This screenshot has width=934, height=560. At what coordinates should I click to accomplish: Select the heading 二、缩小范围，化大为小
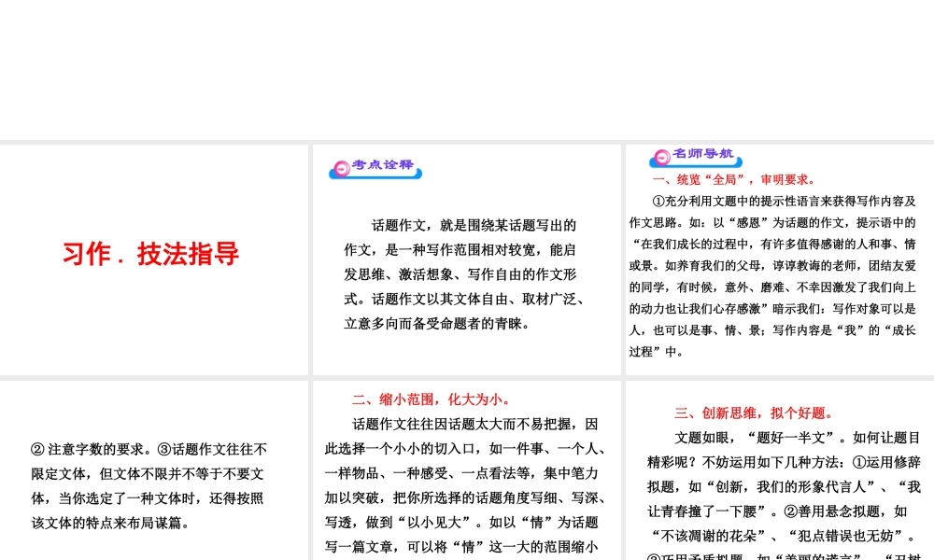coord(433,399)
